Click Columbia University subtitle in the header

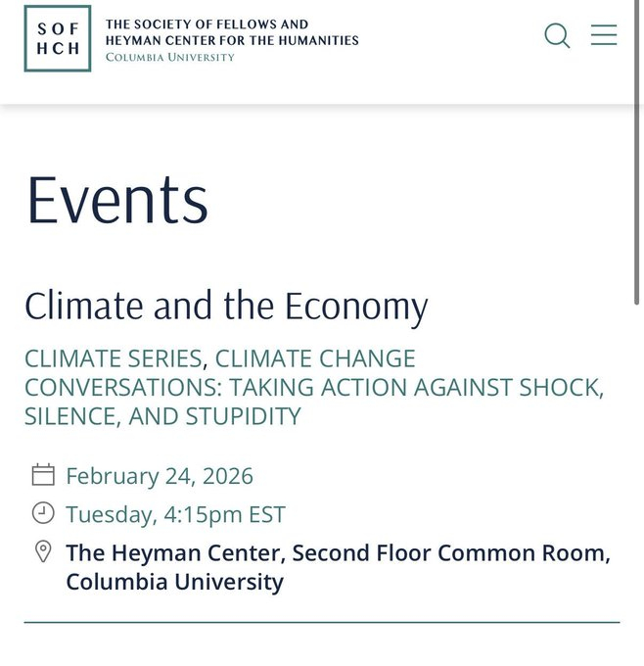[170, 58]
